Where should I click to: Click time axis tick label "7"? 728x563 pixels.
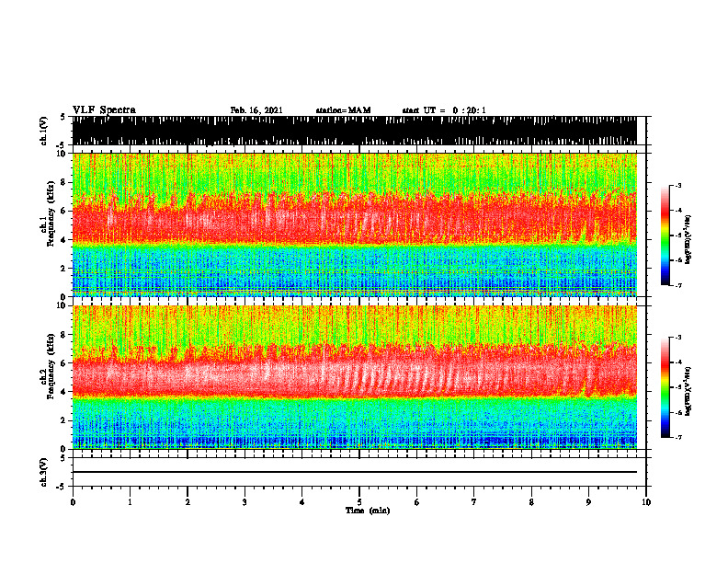(474, 502)
